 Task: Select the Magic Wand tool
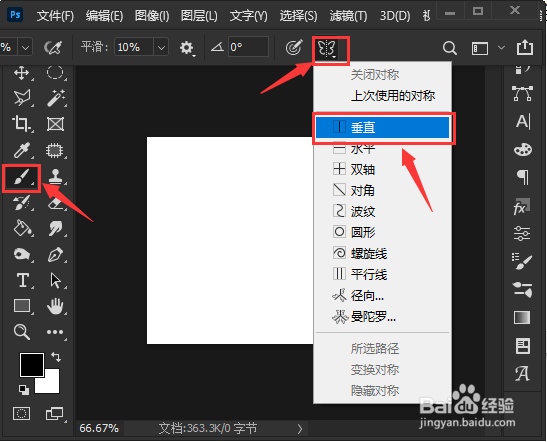[x=56, y=98]
